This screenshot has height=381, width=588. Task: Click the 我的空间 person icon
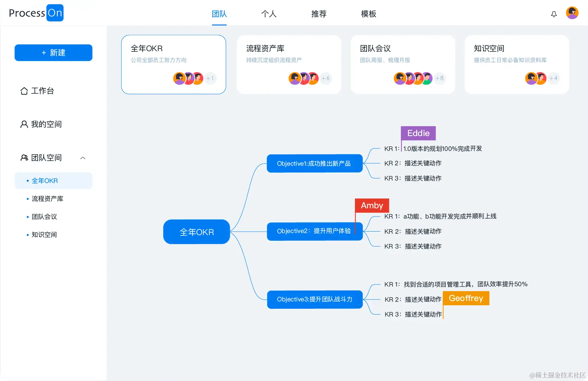coord(24,124)
